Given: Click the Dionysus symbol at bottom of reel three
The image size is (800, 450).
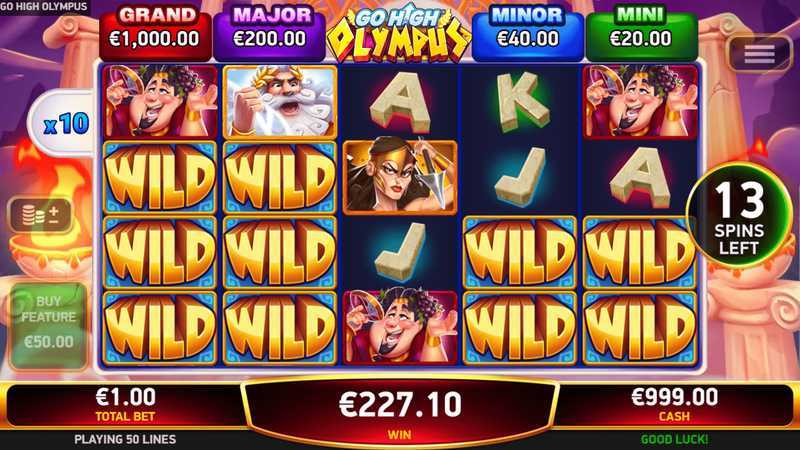Looking at the screenshot, I should click(x=400, y=328).
